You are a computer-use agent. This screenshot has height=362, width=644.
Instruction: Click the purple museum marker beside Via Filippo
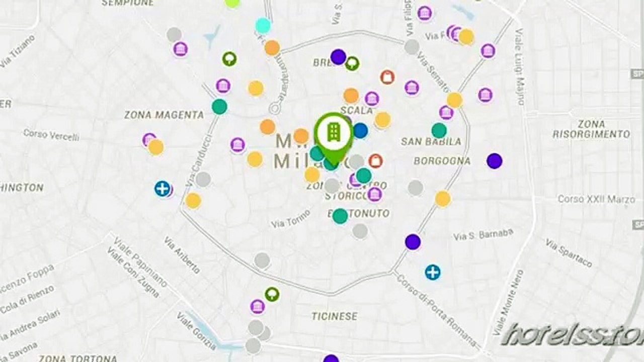click(x=425, y=14)
